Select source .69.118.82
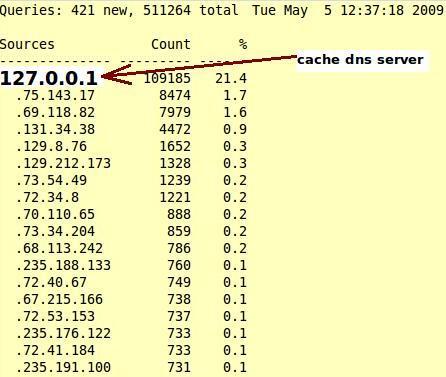The image size is (446, 377). coord(55,113)
